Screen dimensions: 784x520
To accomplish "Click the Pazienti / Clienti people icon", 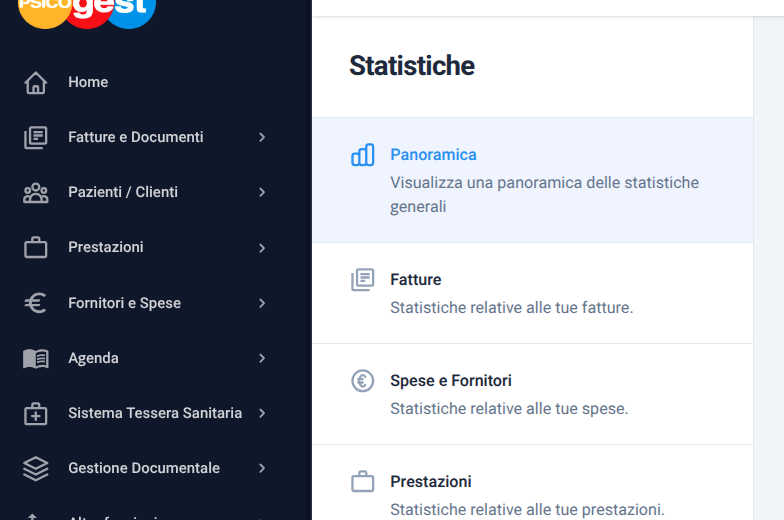I will (36, 193).
